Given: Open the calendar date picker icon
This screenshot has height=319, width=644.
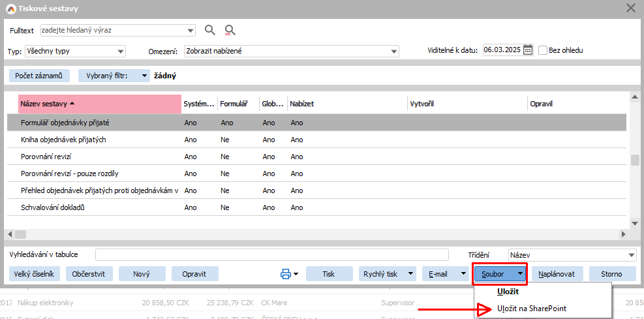Looking at the screenshot, I should click(528, 50).
